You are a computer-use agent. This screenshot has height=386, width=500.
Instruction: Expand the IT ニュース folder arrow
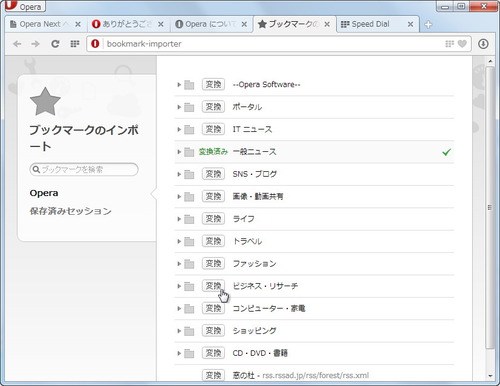coord(179,129)
